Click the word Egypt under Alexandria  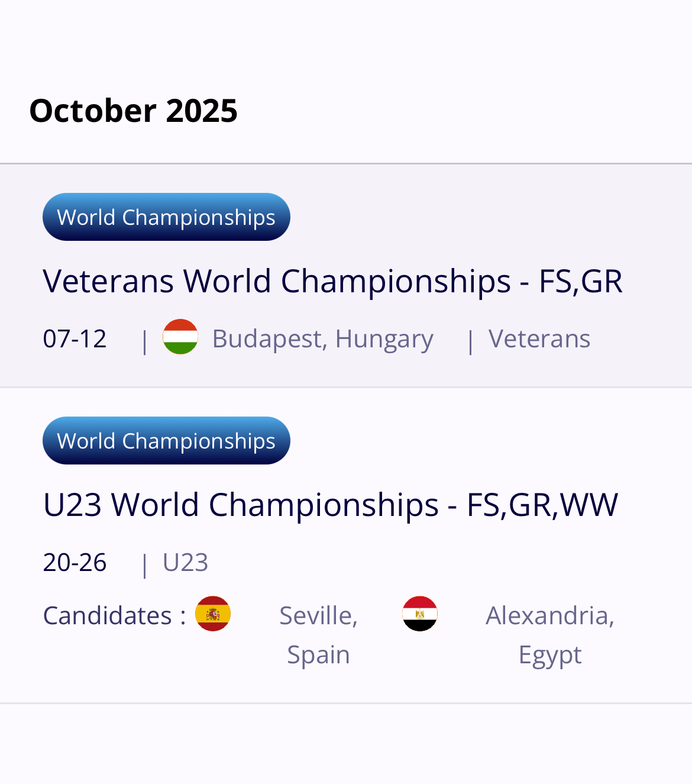pyautogui.click(x=550, y=656)
